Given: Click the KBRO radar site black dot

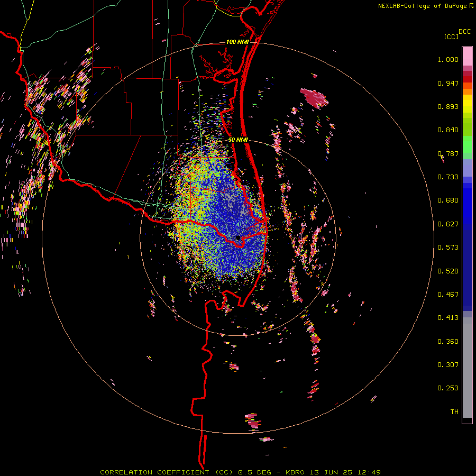Looking at the screenshot, I should coord(238,237).
